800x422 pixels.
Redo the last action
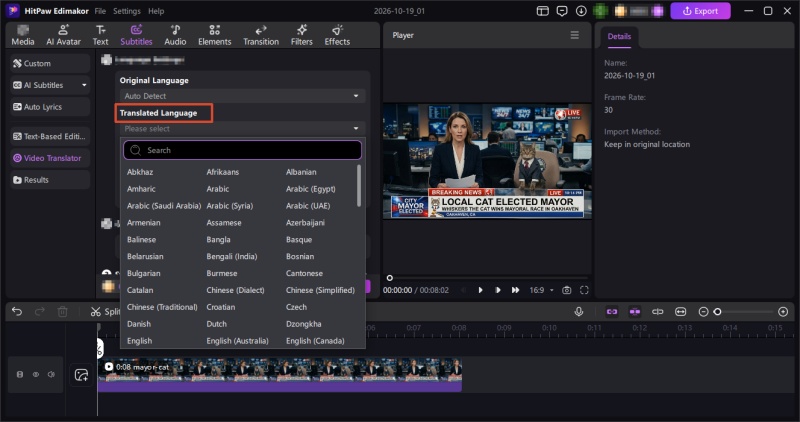coord(40,311)
